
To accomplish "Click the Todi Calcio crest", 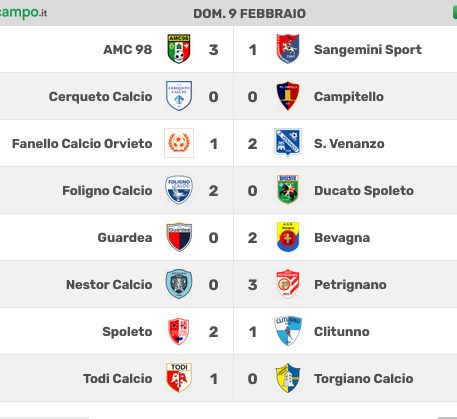I will tap(179, 378).
